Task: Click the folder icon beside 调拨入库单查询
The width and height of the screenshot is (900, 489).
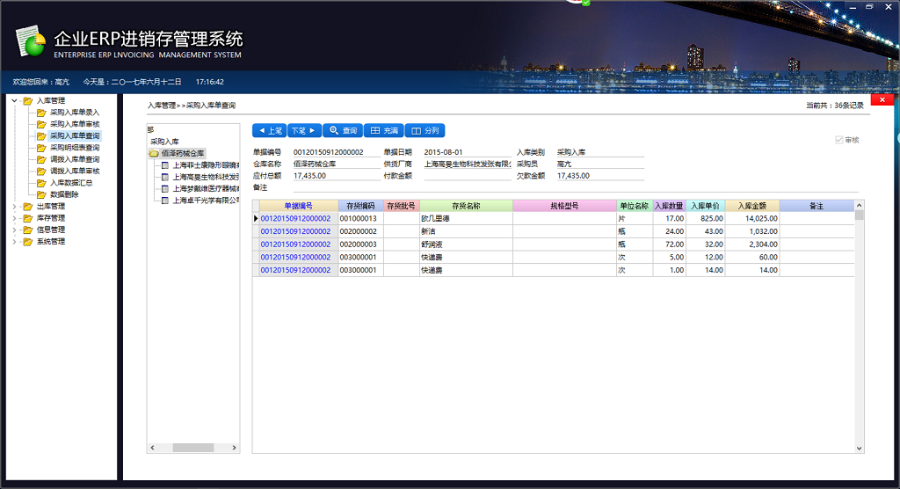Action: (x=41, y=160)
